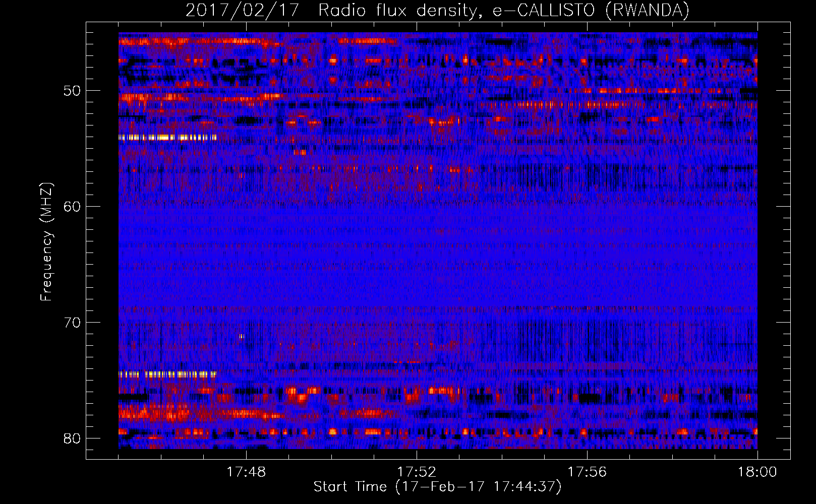Click the "Start Time (17-Feb-17 17:44:37)" label
The width and height of the screenshot is (816, 504).
tap(438, 487)
